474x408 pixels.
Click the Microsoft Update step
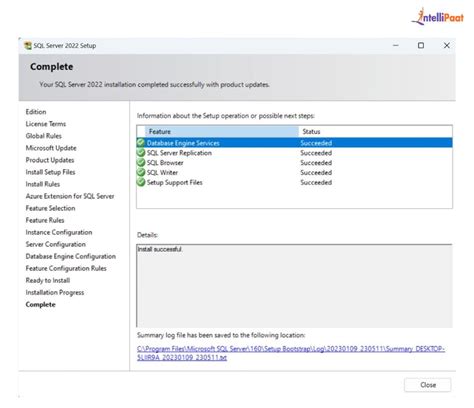pos(51,148)
